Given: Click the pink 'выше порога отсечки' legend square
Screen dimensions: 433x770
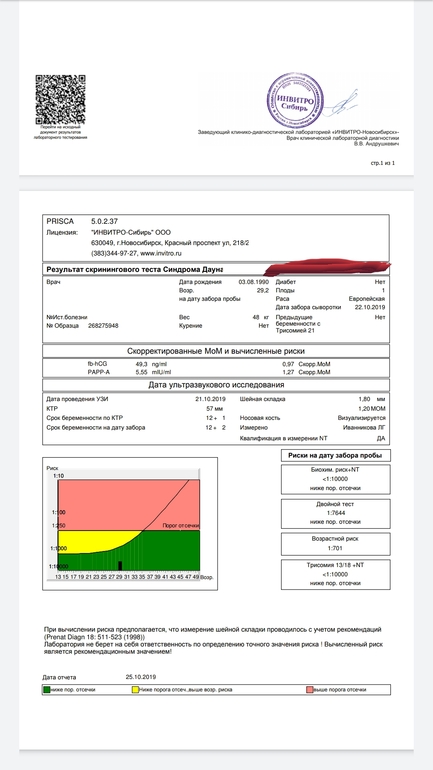Looking at the screenshot, I should pos(309,689).
